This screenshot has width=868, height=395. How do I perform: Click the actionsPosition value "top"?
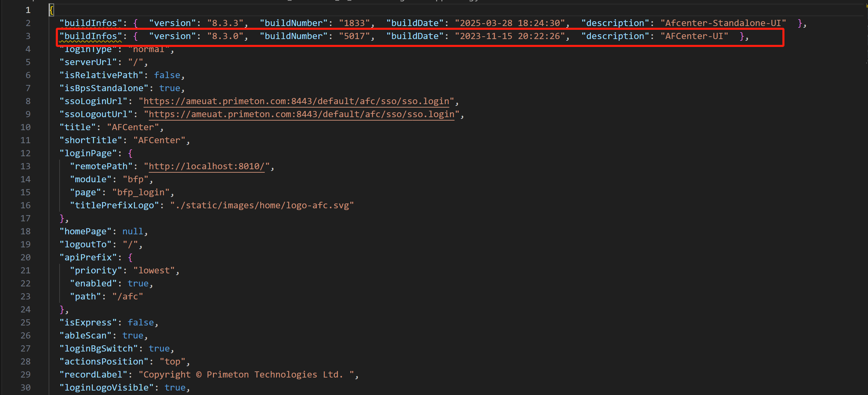173,361
